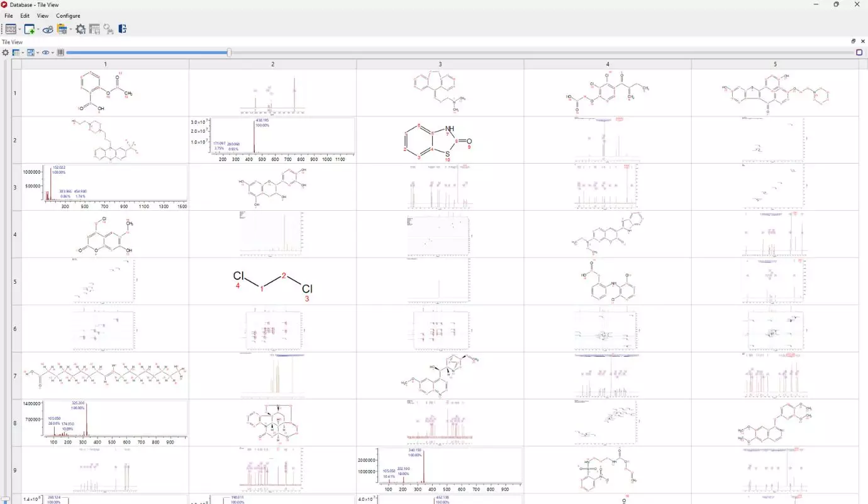Click the barcode-style column width icon

(60, 53)
